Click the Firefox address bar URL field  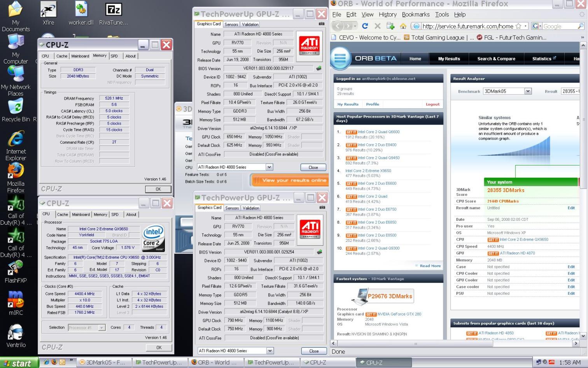coord(468,26)
